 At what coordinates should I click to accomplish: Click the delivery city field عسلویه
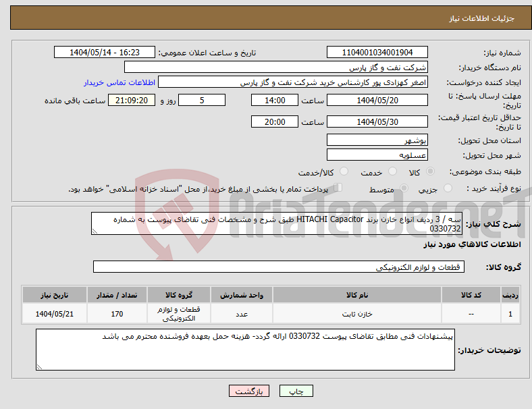[x=377, y=155]
